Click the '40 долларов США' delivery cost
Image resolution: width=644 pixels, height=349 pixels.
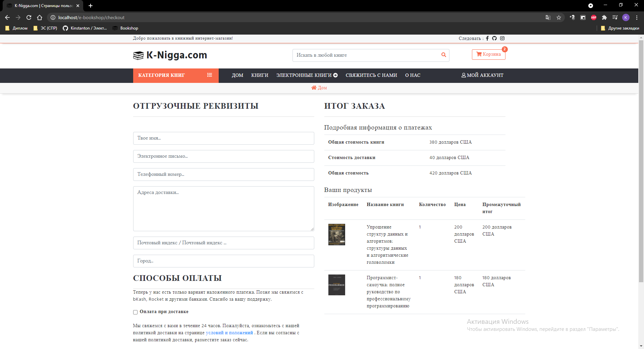point(449,158)
